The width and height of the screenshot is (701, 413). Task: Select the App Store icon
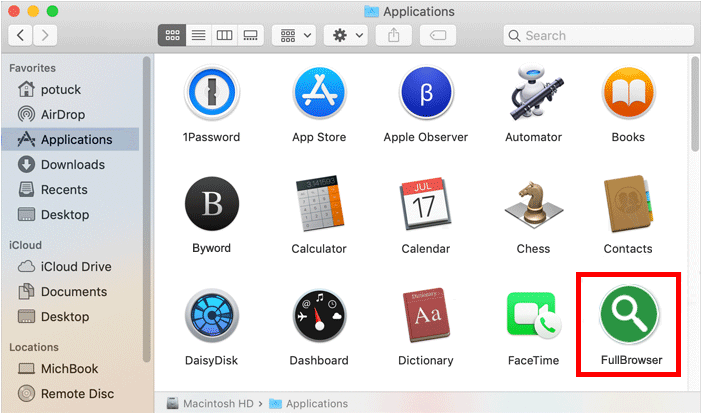pyautogui.click(x=319, y=92)
